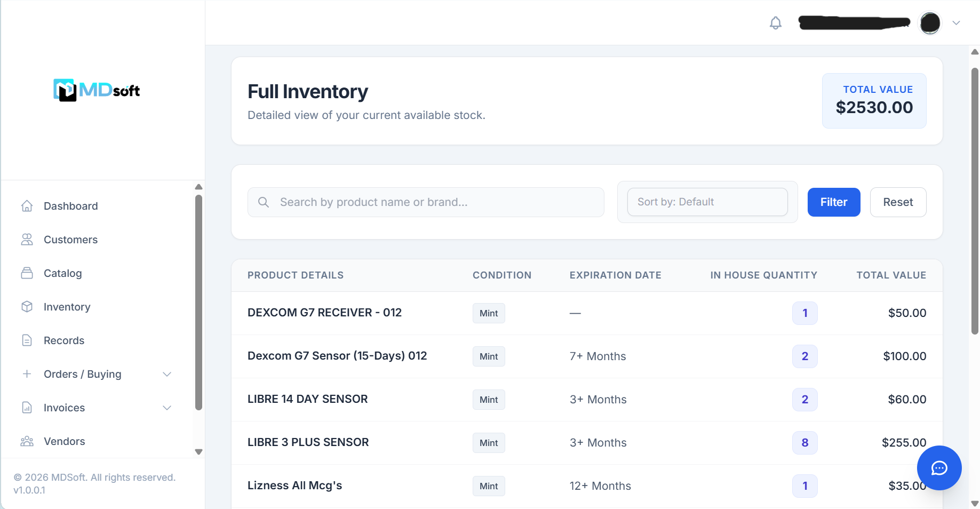Click the Records document icon
Image resolution: width=980 pixels, height=509 pixels.
(27, 340)
